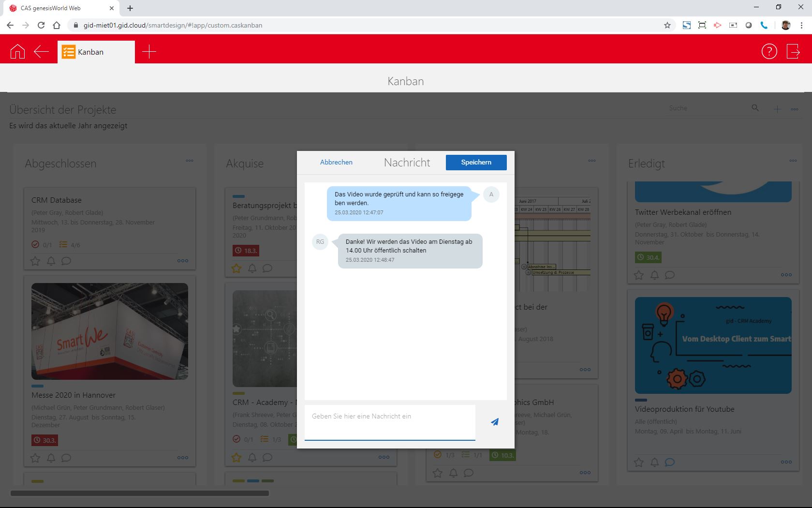Click the Suche search field

[x=707, y=108]
